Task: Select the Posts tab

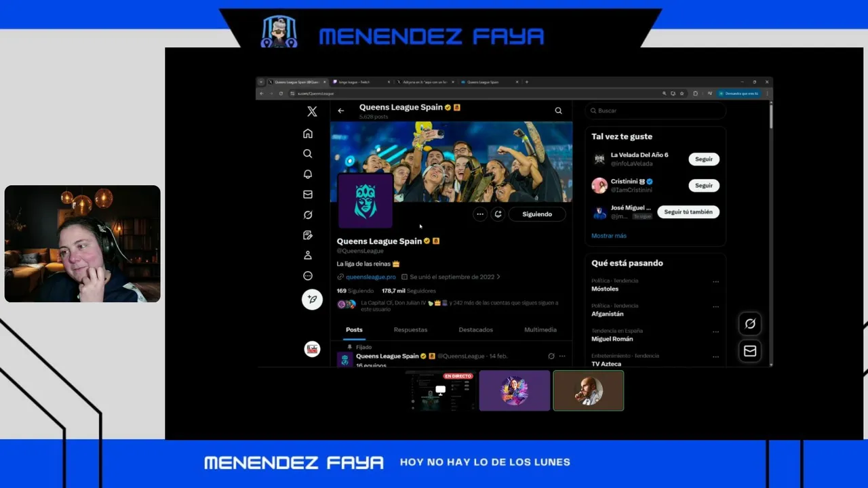Action: pyautogui.click(x=354, y=330)
